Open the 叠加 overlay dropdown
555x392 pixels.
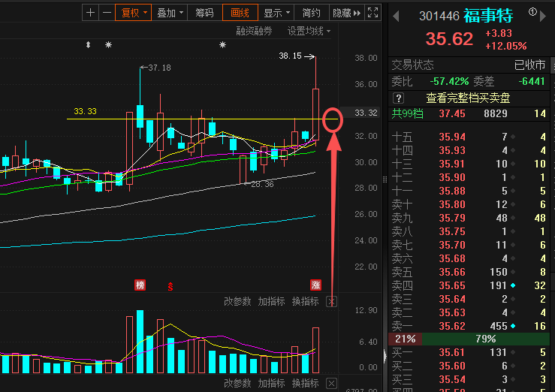pyautogui.click(x=170, y=13)
